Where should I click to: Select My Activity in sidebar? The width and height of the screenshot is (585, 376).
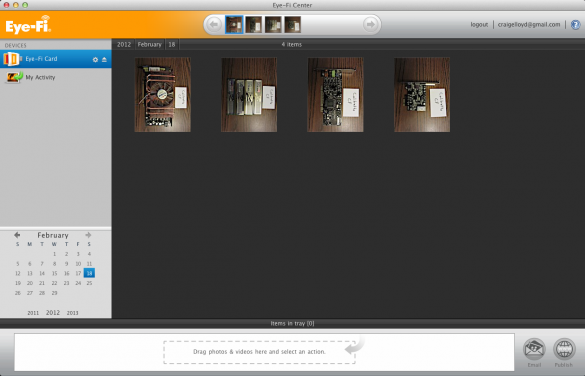pyautogui.click(x=40, y=77)
